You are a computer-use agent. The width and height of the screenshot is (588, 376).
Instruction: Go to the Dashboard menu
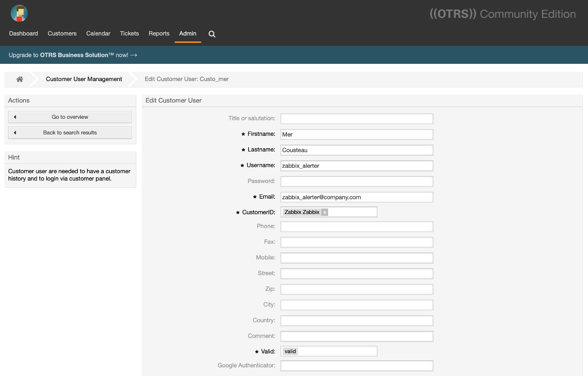point(23,33)
